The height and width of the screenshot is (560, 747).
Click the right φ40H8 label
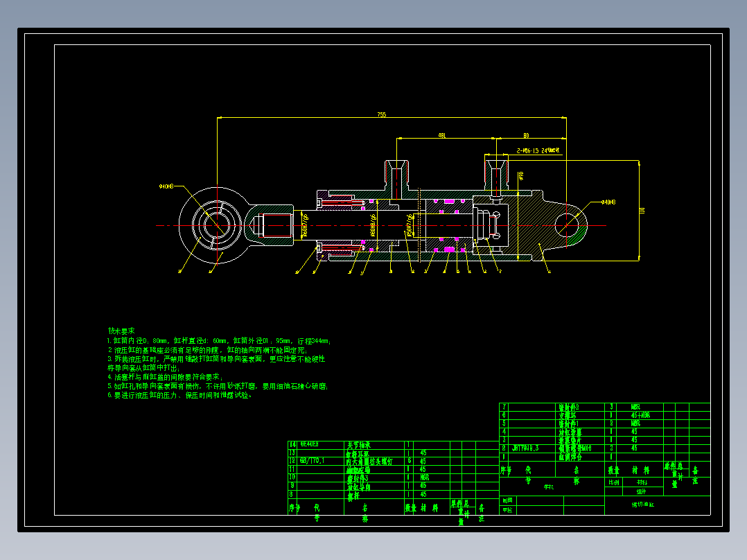point(608,202)
